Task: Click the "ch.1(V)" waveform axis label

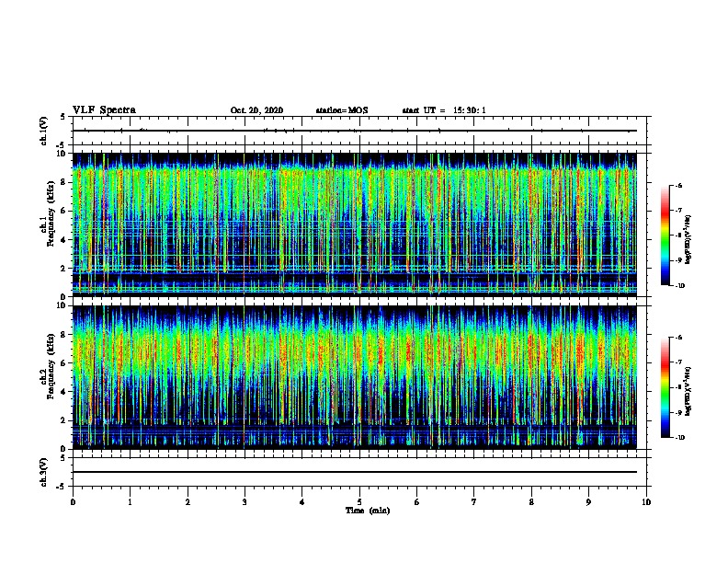Action: click(43, 131)
